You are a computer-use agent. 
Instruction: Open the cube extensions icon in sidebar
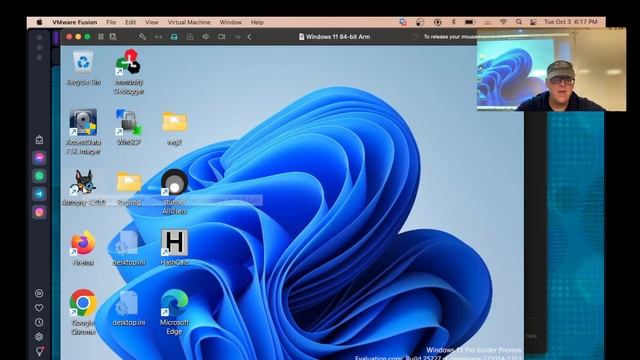pos(39,336)
